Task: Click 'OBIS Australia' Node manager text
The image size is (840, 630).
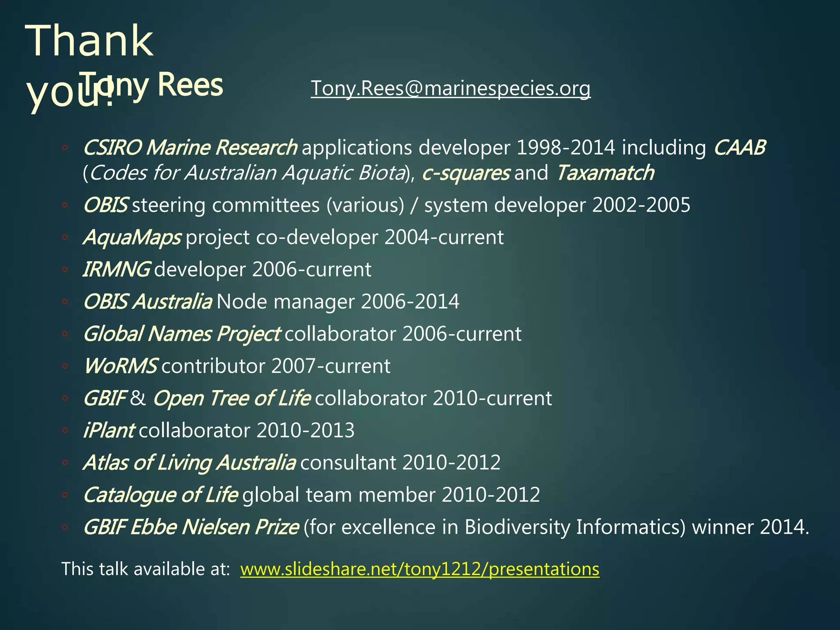Action: [x=271, y=301]
